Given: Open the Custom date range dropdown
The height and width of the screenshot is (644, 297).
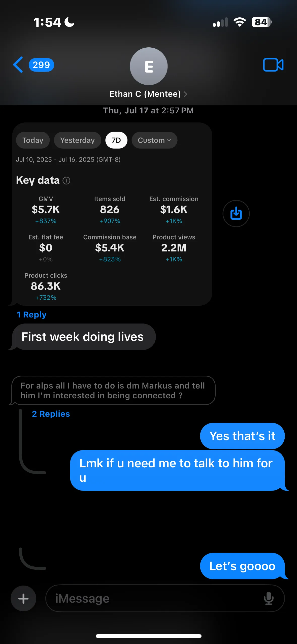Looking at the screenshot, I should 154,140.
